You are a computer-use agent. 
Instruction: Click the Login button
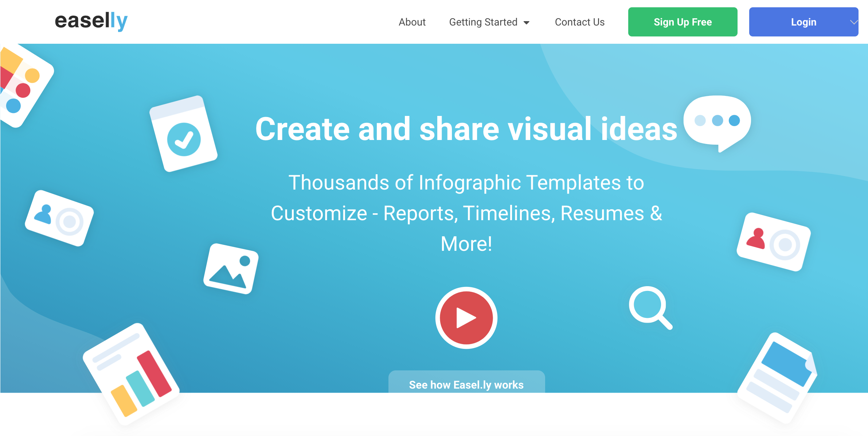(x=804, y=22)
